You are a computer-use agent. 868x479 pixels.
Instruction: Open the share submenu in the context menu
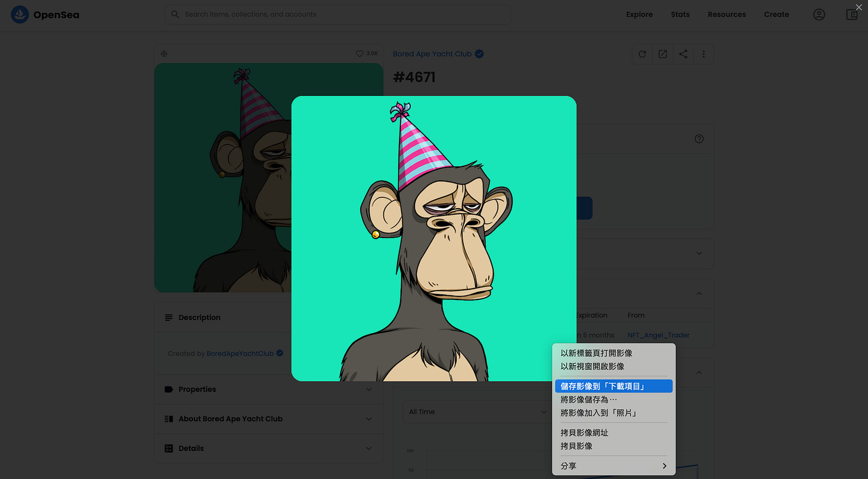point(613,466)
